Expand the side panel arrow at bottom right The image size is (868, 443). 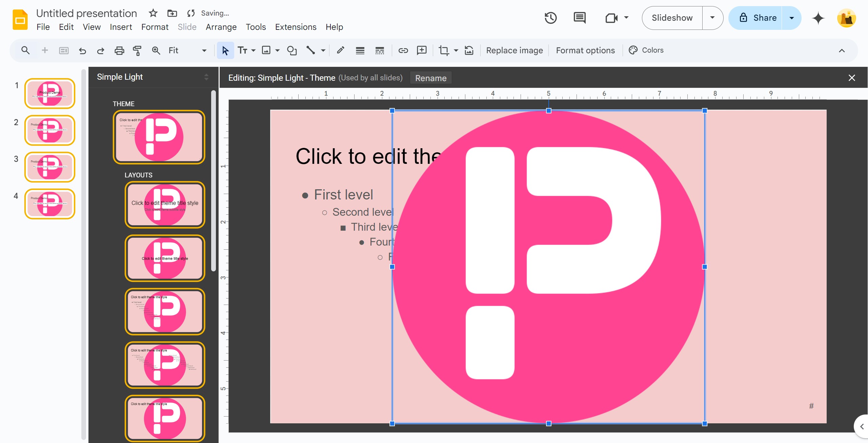tap(861, 426)
